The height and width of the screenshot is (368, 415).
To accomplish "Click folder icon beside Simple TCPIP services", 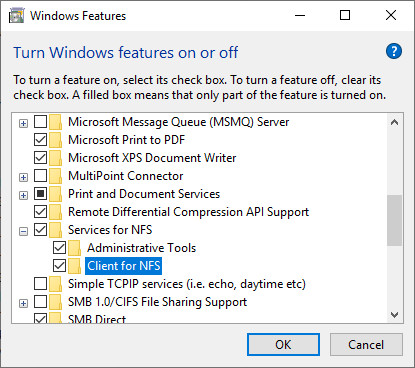I will tap(55, 284).
